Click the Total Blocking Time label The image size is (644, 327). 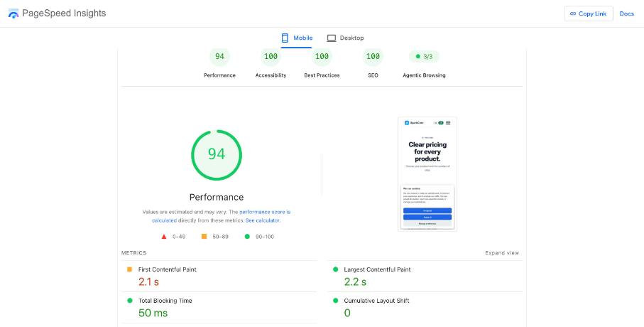(x=165, y=301)
